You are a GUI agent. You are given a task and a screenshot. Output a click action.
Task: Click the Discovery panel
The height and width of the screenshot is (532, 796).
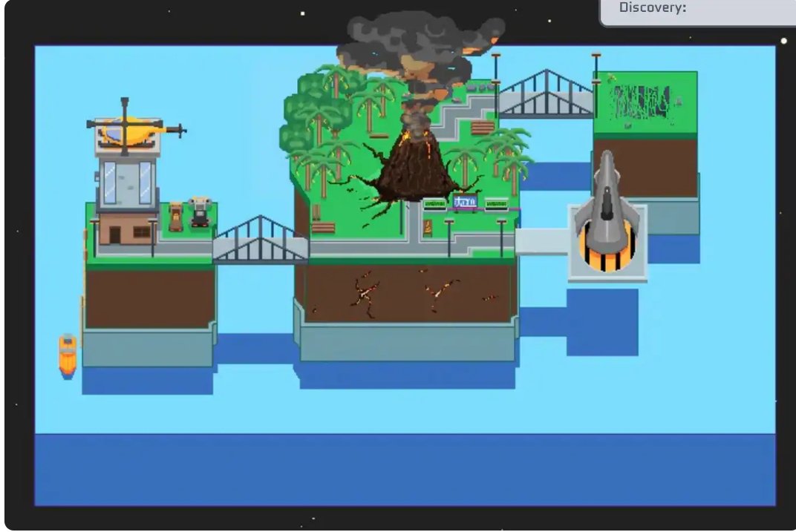pos(696,10)
